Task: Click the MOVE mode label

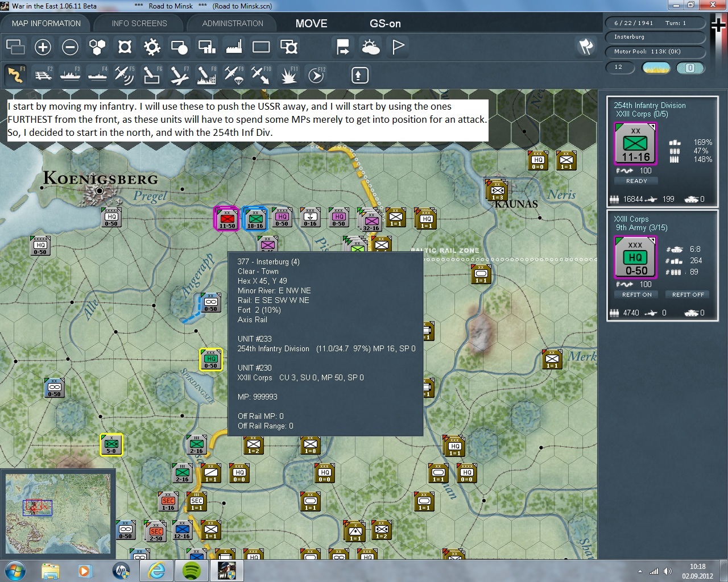Action: click(x=311, y=23)
